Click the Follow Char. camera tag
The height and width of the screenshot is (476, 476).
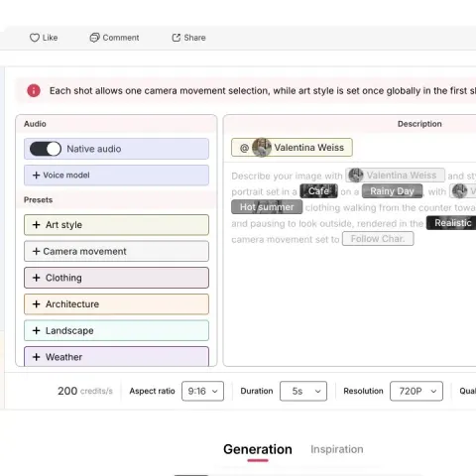pyautogui.click(x=378, y=239)
